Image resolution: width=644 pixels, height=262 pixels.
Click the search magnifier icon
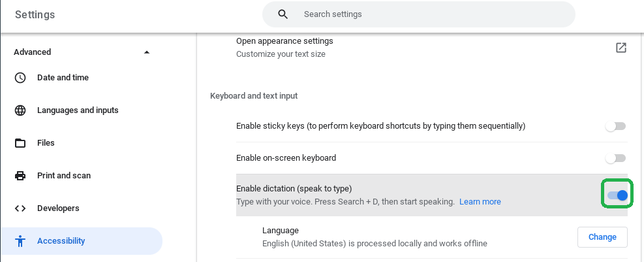coord(283,14)
